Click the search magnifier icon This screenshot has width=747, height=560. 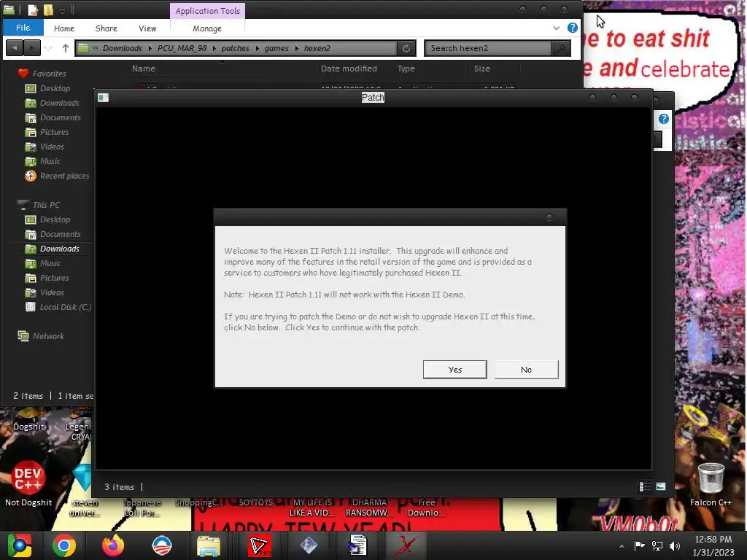pyautogui.click(x=561, y=48)
